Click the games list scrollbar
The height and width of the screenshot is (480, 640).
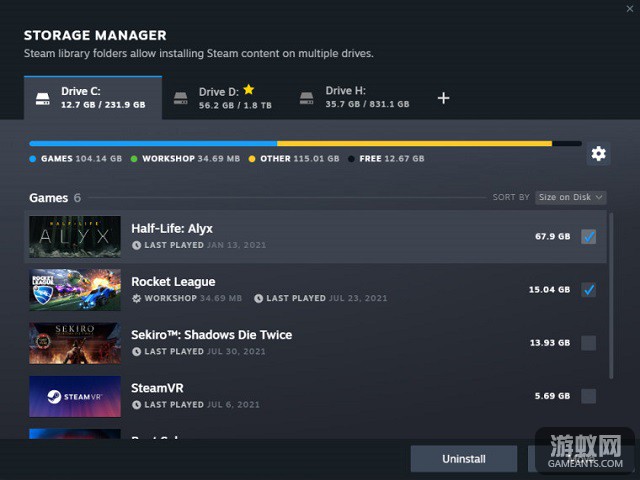coord(611,296)
